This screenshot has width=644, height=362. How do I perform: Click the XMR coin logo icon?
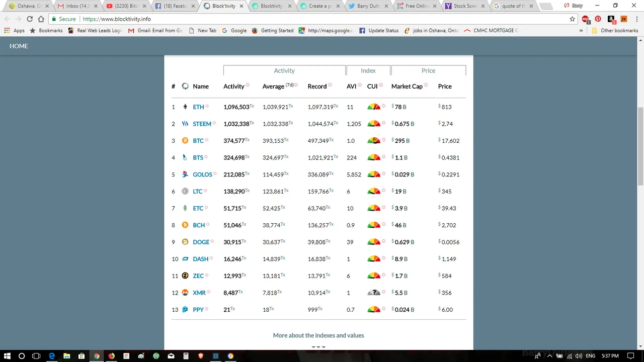pos(185,293)
